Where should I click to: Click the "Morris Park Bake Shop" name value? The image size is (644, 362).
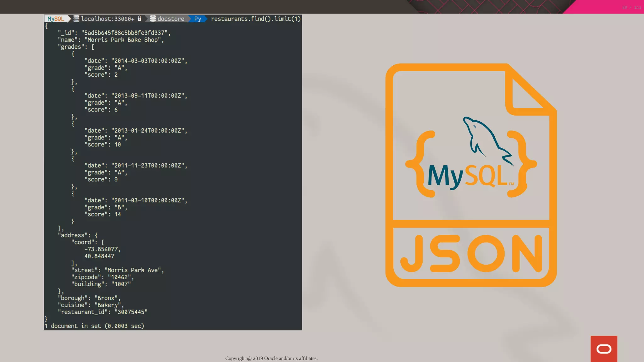coord(123,40)
